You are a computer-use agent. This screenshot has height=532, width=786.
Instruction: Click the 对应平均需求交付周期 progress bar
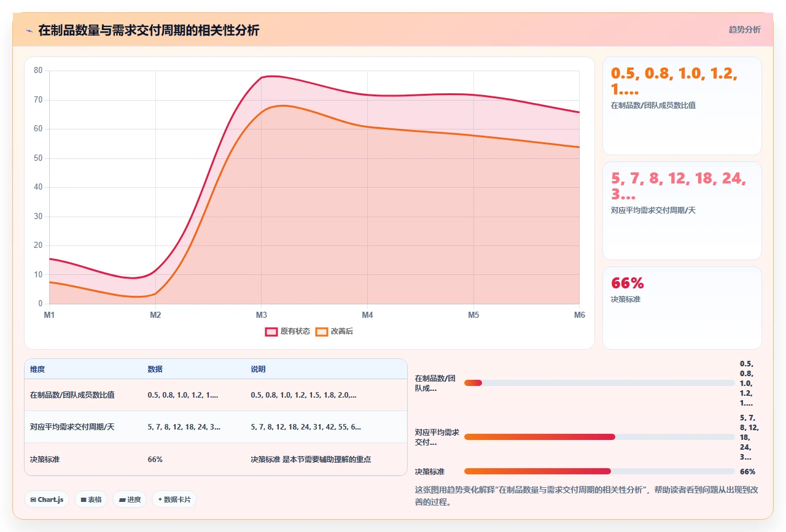pyautogui.click(x=599, y=437)
